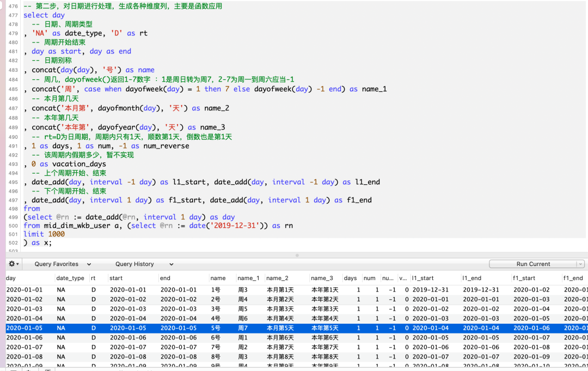Click the num column header
588x371 pixels.
pyautogui.click(x=369, y=278)
